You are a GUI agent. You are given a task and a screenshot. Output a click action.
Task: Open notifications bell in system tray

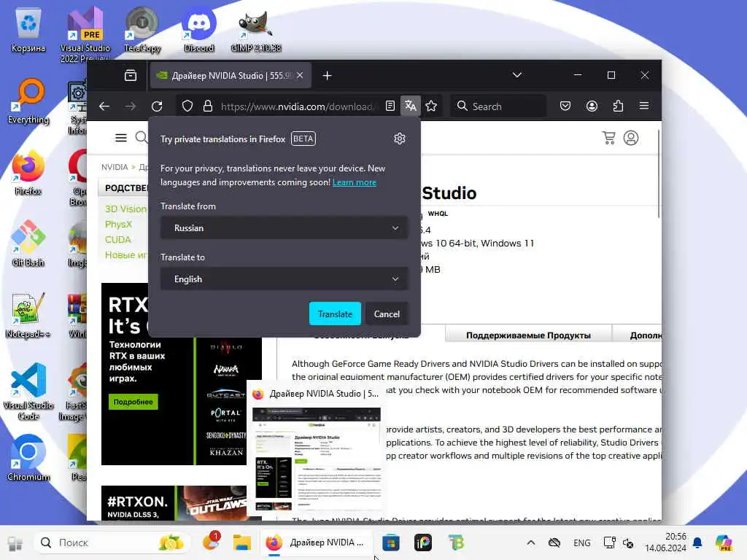point(697,542)
